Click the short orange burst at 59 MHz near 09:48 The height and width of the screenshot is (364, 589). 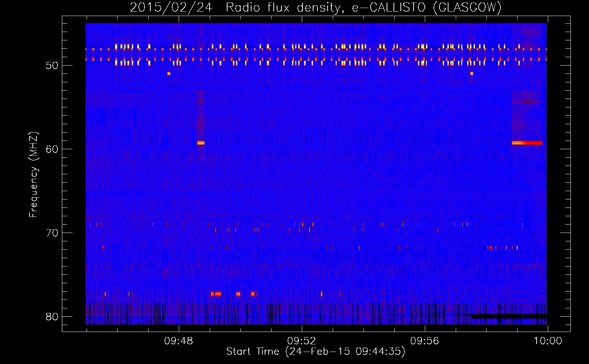click(x=201, y=143)
